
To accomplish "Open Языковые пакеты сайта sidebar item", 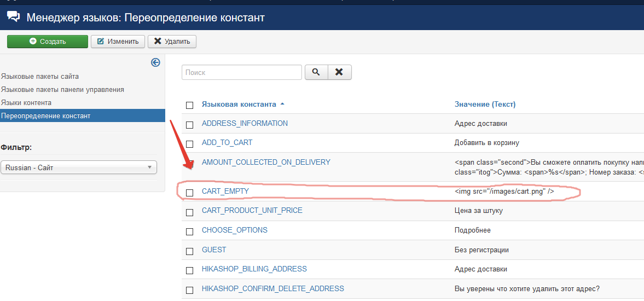I will click(x=40, y=77).
